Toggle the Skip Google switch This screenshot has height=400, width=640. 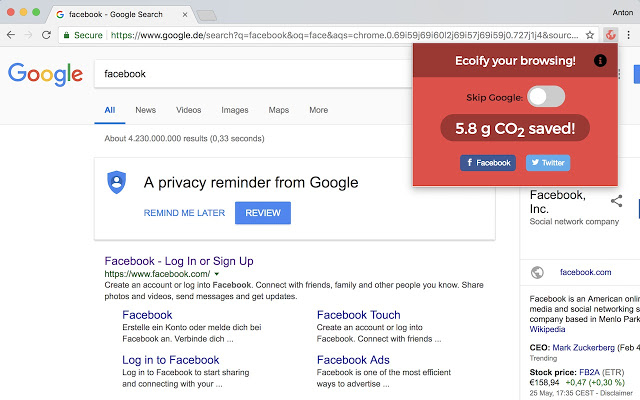tap(546, 97)
